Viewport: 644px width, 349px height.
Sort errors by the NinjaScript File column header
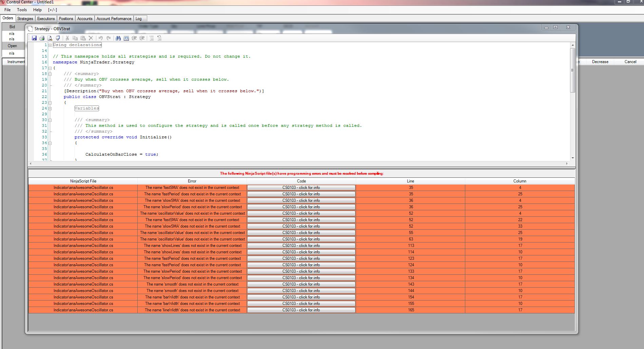(83, 181)
